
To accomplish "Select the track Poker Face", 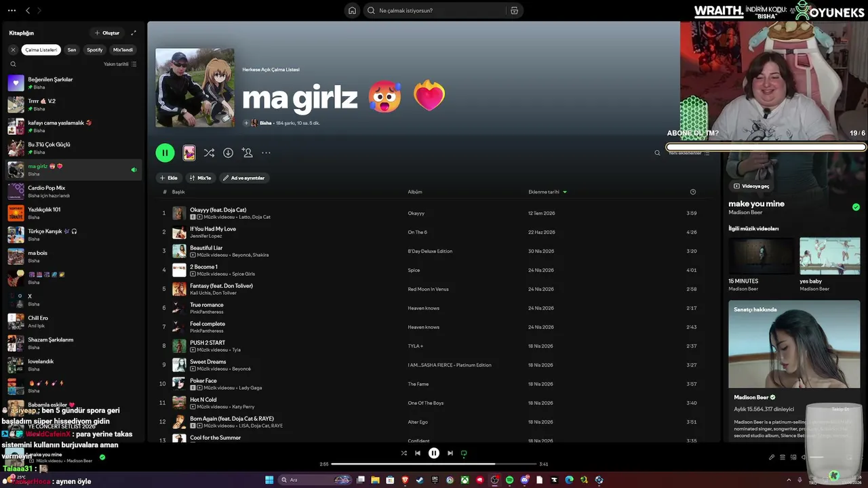I will pyautogui.click(x=434, y=384).
